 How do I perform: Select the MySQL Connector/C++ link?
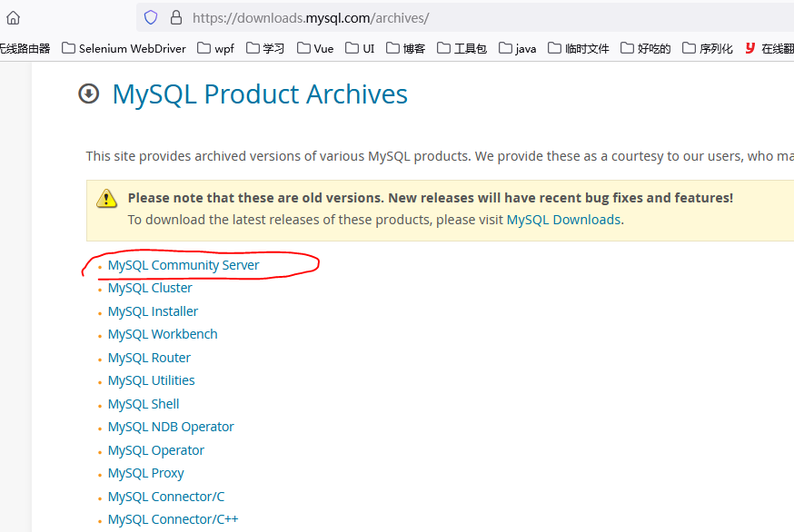[x=173, y=519]
